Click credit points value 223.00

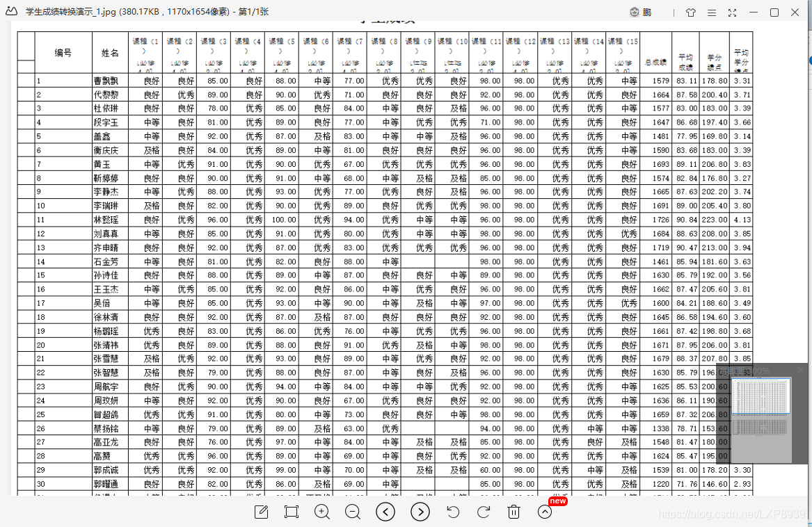[x=715, y=220]
